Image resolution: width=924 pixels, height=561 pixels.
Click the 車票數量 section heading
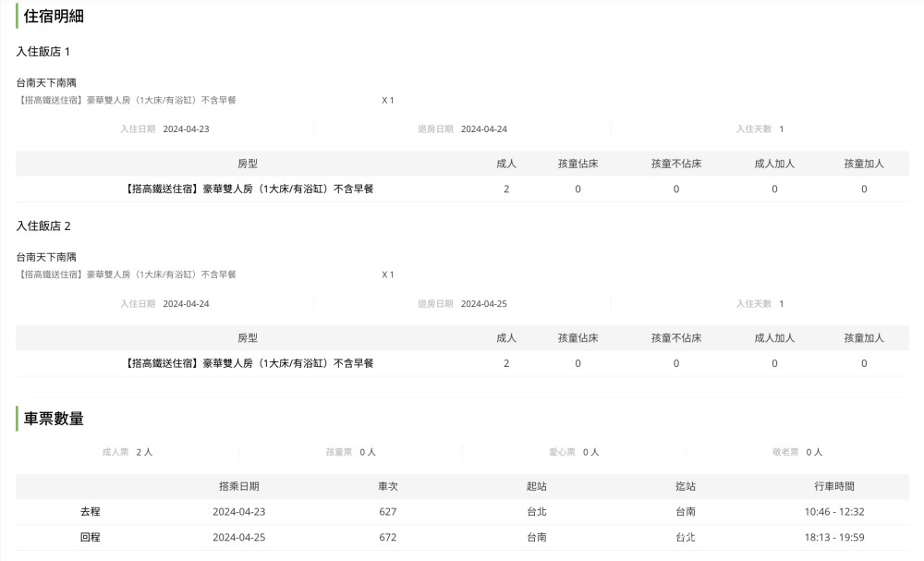click(54, 419)
